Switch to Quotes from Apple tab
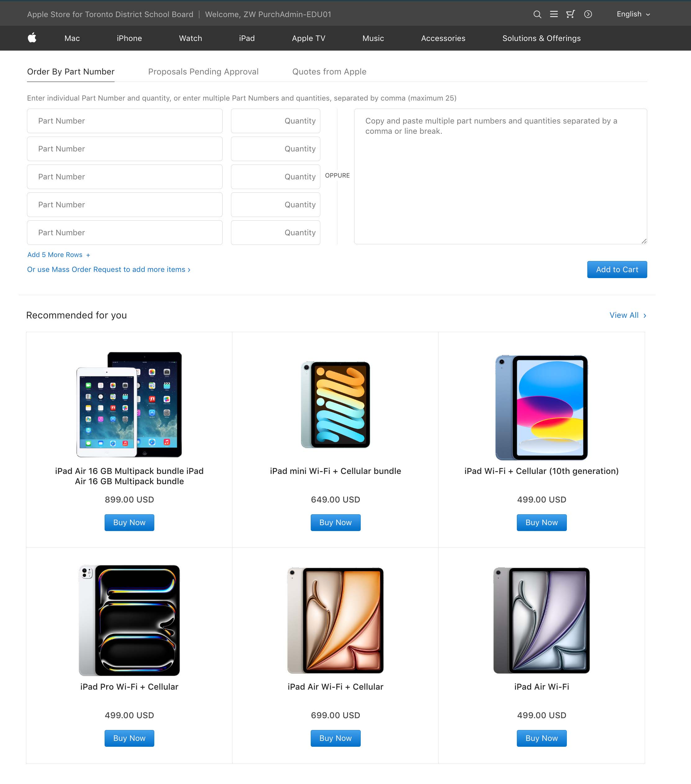This screenshot has width=691, height=784. (329, 72)
